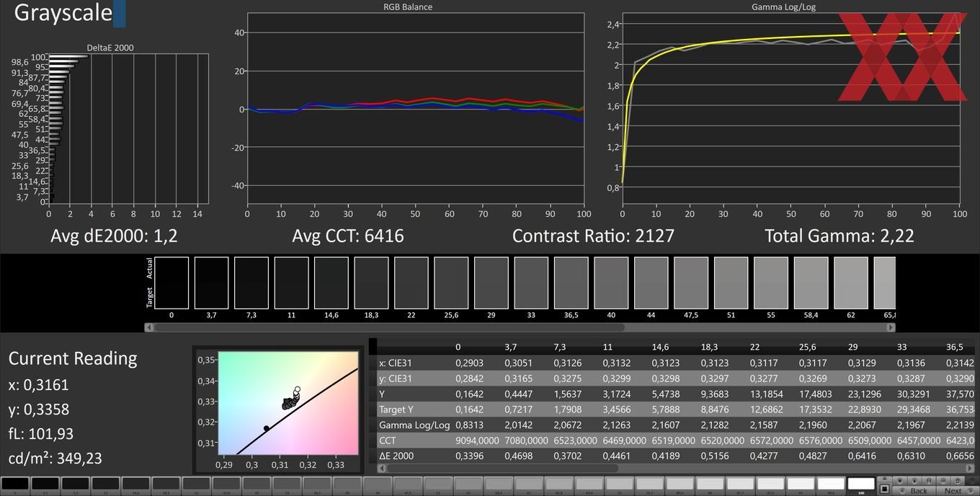The width and height of the screenshot is (980, 496).
Task: Go Back to previous workflow step
Action: [914, 490]
